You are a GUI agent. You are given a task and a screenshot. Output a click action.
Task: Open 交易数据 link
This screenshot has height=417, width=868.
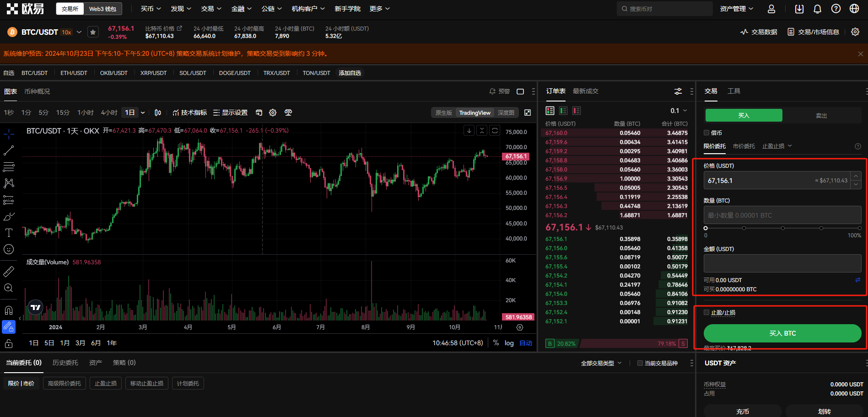[759, 32]
